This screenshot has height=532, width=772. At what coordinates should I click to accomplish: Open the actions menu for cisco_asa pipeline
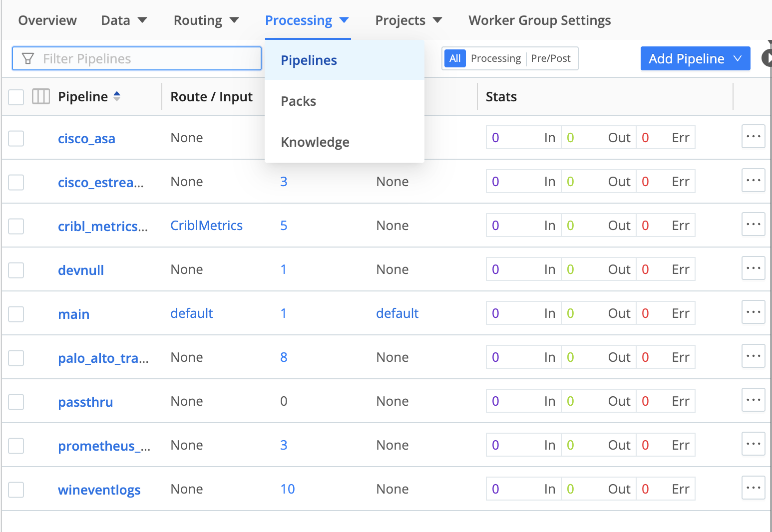coord(753,137)
